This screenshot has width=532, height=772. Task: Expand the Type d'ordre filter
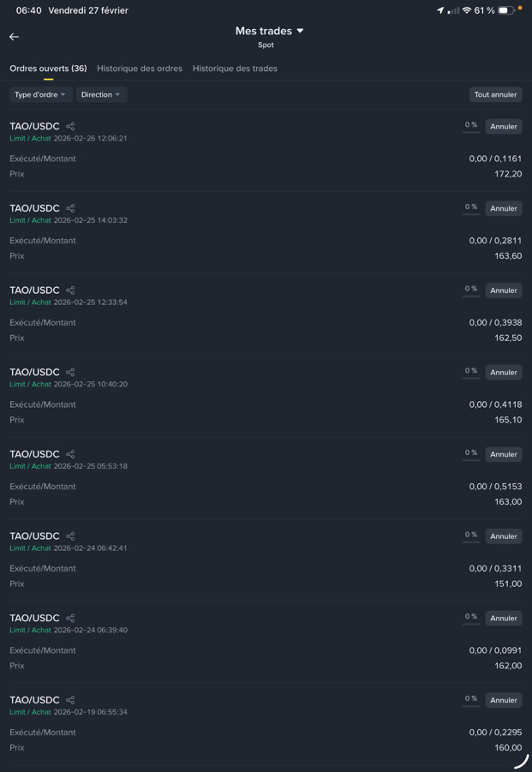click(40, 95)
